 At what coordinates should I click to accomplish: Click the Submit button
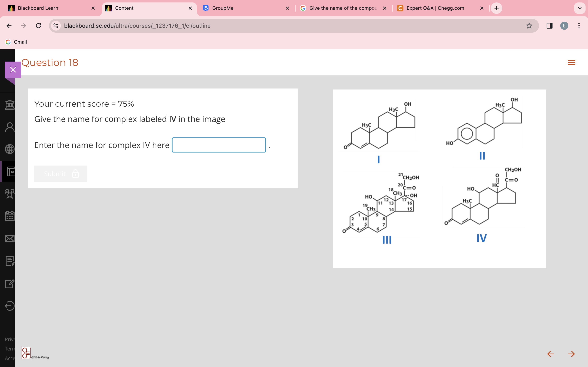(60, 174)
